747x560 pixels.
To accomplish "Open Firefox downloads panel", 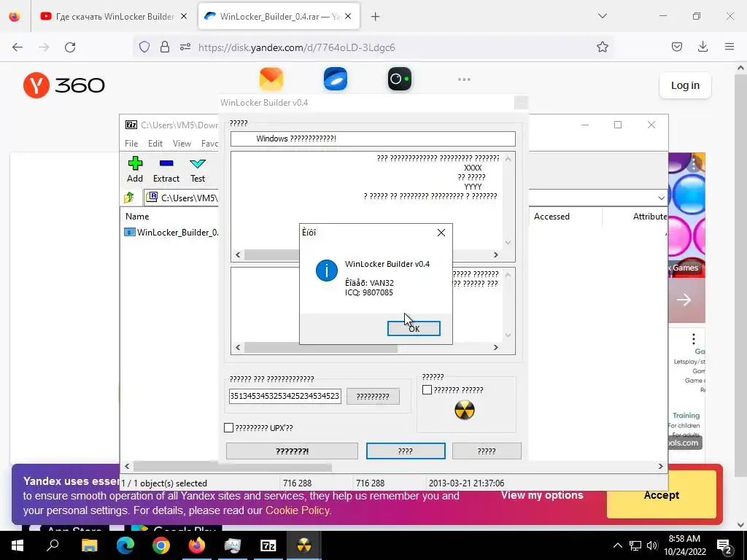I will coord(703,47).
